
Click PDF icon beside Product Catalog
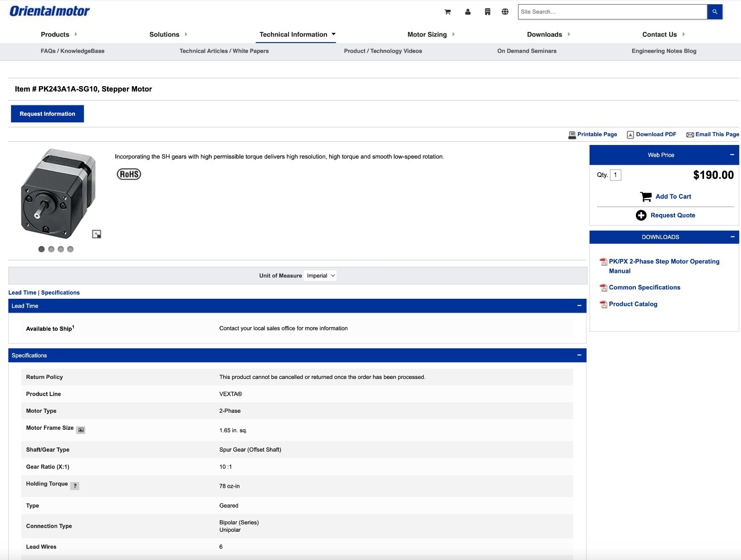tap(603, 304)
